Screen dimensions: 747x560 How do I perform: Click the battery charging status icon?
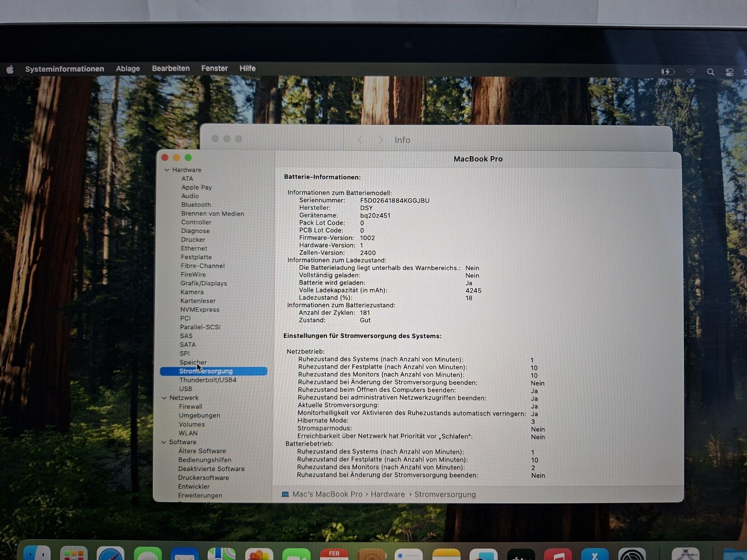[x=667, y=72]
